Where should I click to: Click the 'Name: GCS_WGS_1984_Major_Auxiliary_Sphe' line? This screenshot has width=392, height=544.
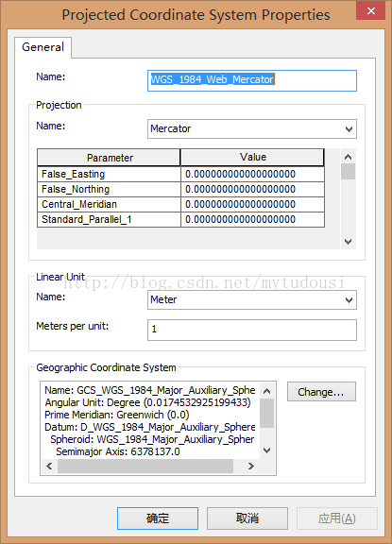tap(150, 390)
